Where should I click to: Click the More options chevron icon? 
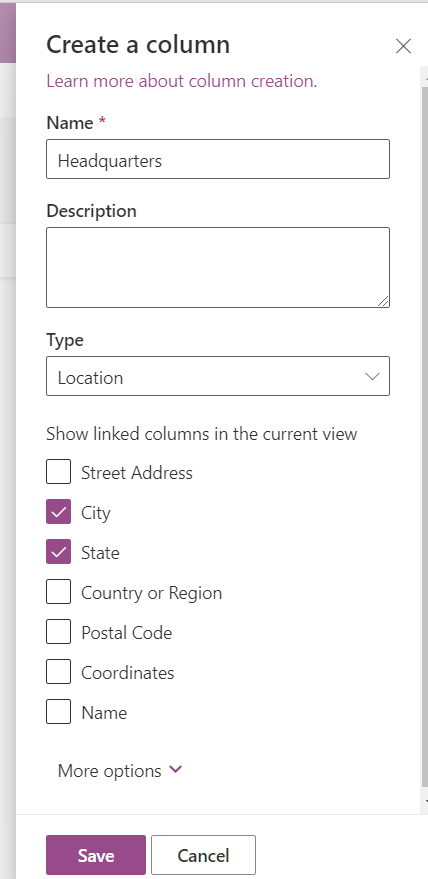pyautogui.click(x=176, y=770)
